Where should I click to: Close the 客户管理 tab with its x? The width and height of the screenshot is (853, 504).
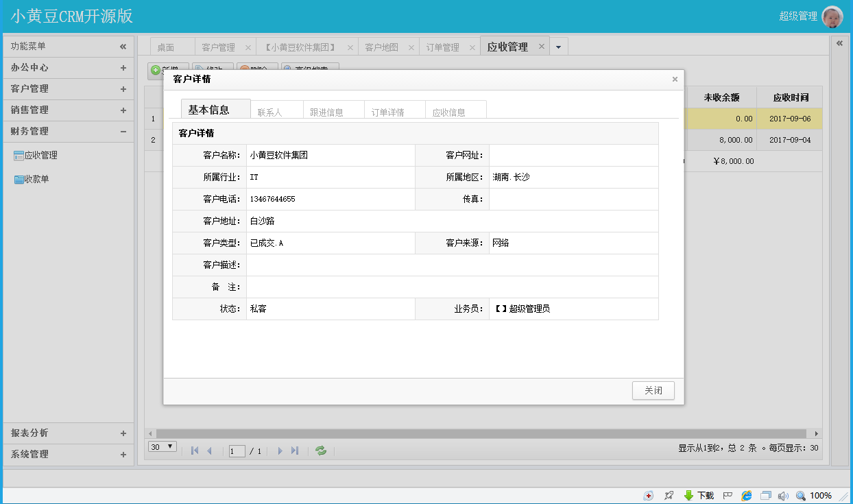coord(248,47)
